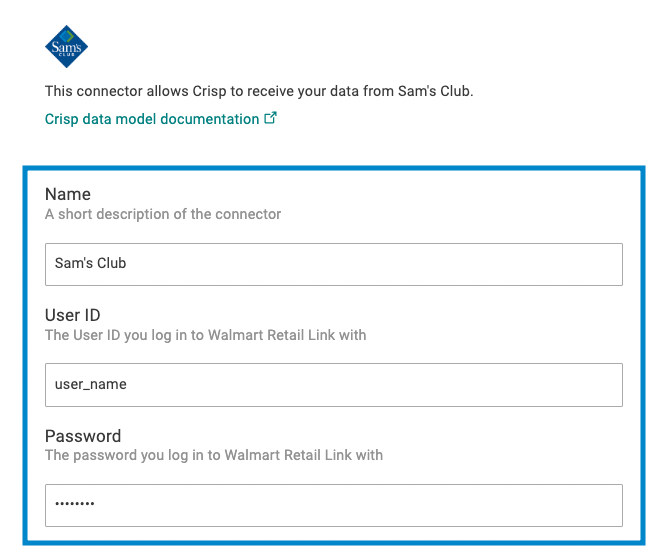Click the connector description sentence
This screenshot has width=658, height=558.
tap(259, 91)
